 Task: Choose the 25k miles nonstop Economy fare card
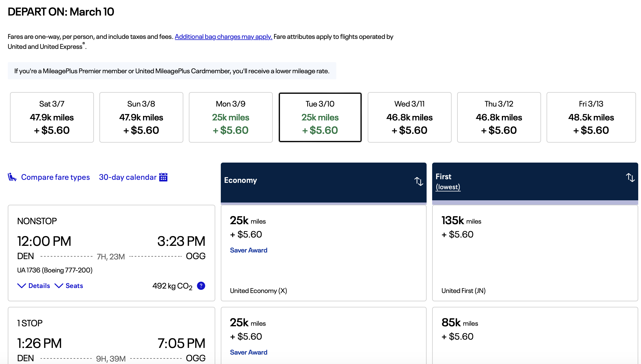[324, 253]
